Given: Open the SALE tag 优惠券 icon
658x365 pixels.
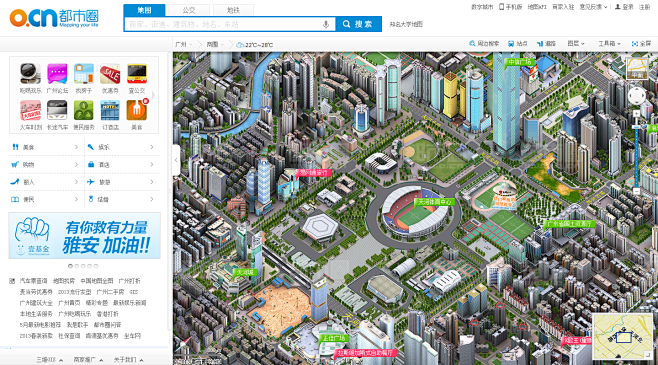Looking at the screenshot, I should pos(110,74).
